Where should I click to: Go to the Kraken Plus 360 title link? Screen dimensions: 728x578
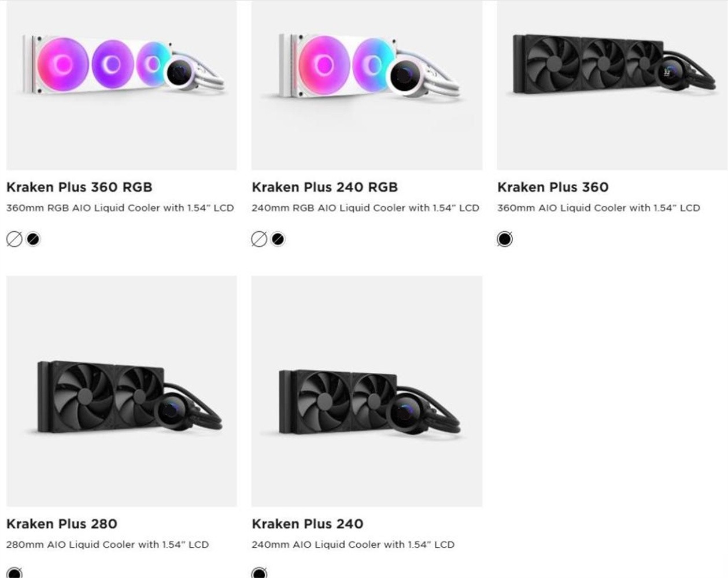pos(553,187)
